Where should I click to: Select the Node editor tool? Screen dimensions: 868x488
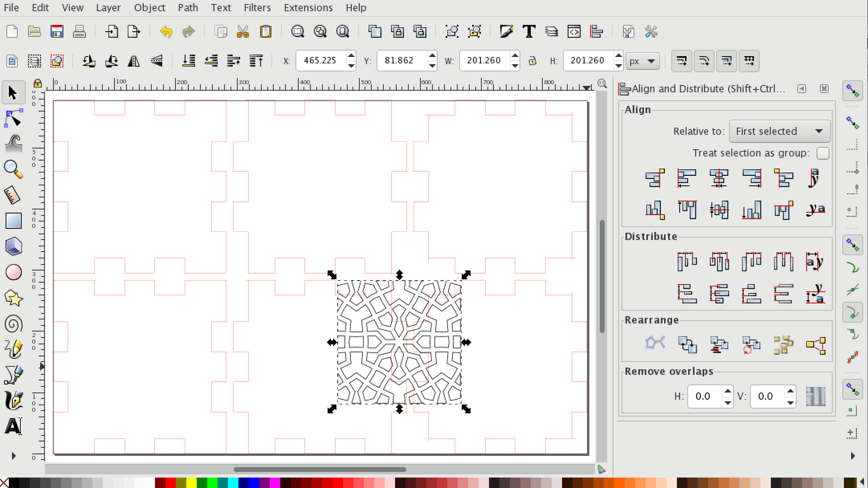coord(13,117)
